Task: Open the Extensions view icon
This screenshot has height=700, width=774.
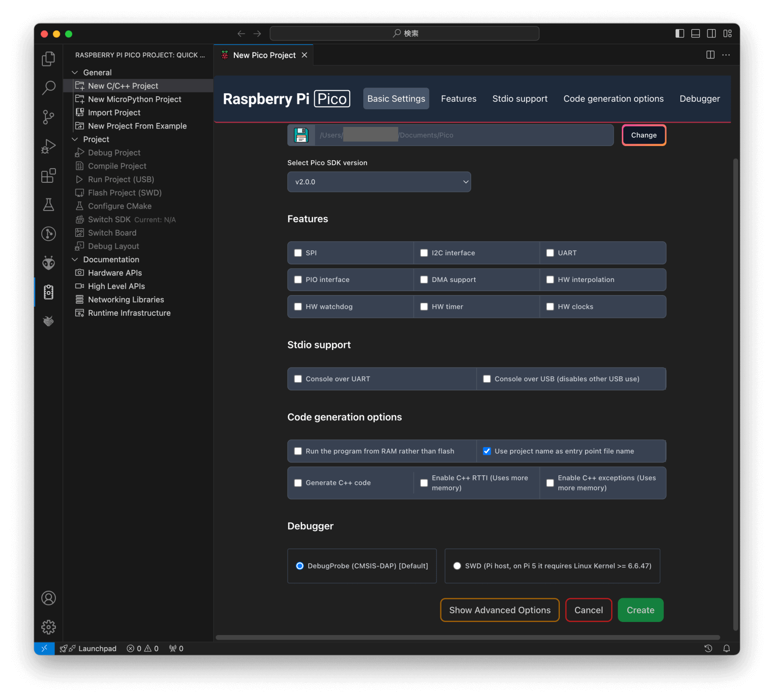Action: click(x=48, y=176)
